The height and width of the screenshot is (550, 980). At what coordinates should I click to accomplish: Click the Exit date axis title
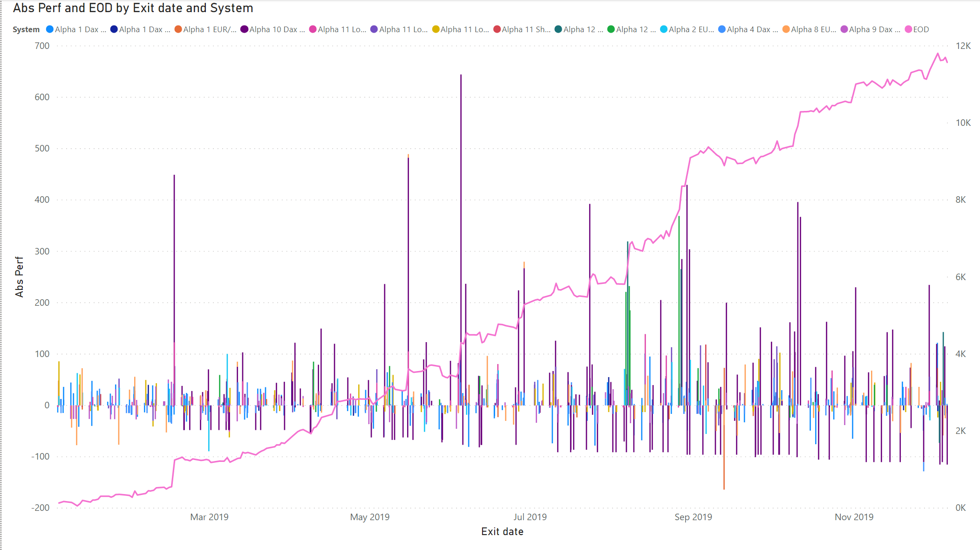point(502,532)
